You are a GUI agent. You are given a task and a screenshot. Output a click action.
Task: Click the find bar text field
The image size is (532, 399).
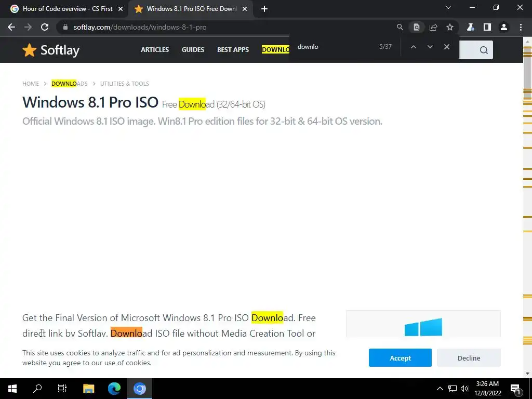(x=334, y=47)
